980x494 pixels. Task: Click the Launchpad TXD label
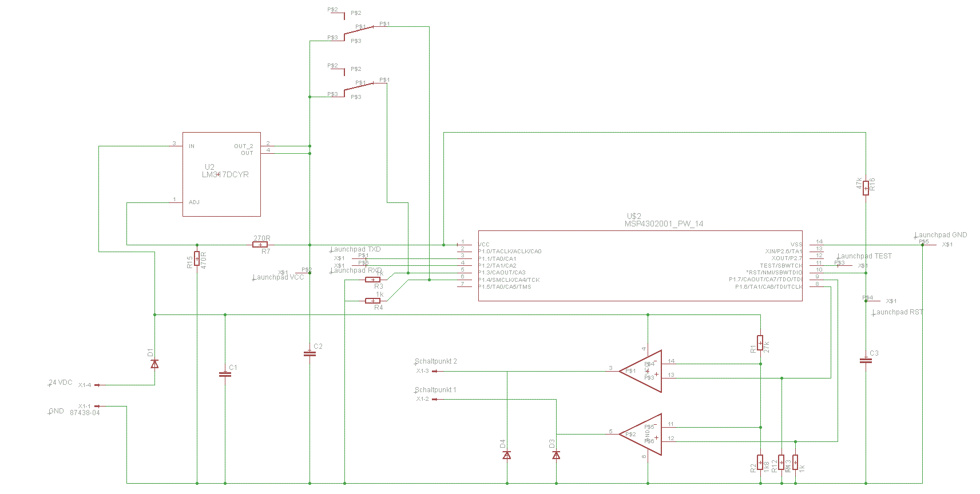click(x=355, y=249)
